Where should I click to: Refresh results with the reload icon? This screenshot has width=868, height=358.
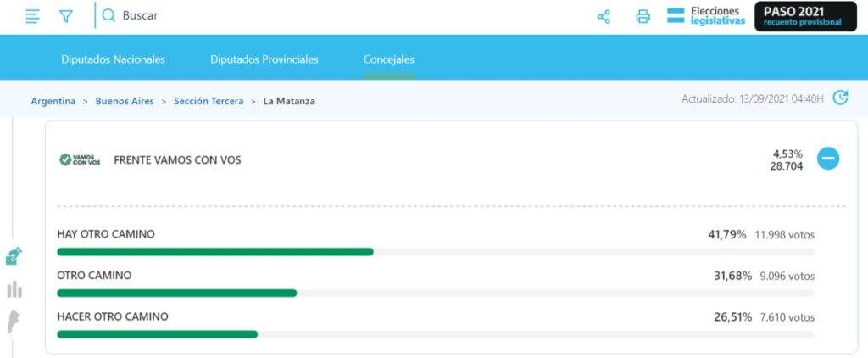click(x=839, y=98)
